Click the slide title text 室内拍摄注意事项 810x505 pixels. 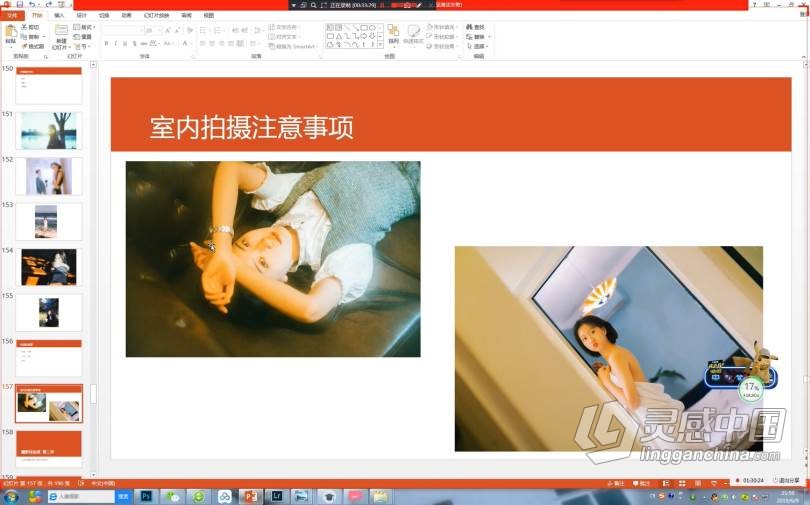[252, 127]
